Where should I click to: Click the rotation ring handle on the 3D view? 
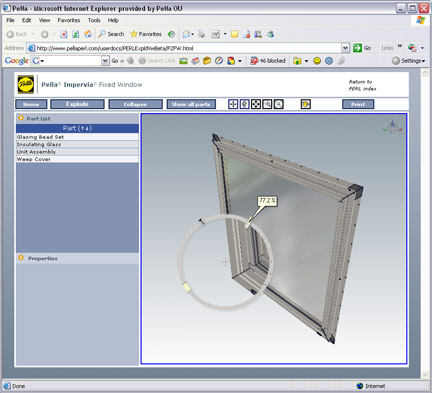pos(187,287)
